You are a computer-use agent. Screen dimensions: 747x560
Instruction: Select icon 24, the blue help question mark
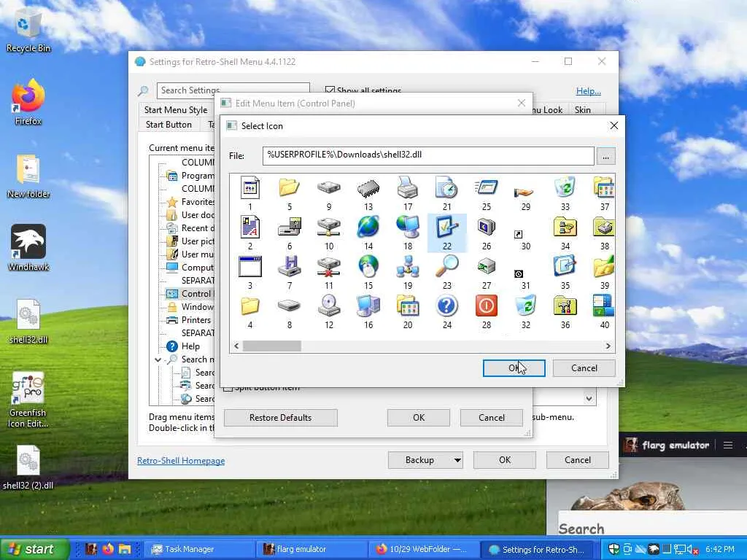(447, 306)
